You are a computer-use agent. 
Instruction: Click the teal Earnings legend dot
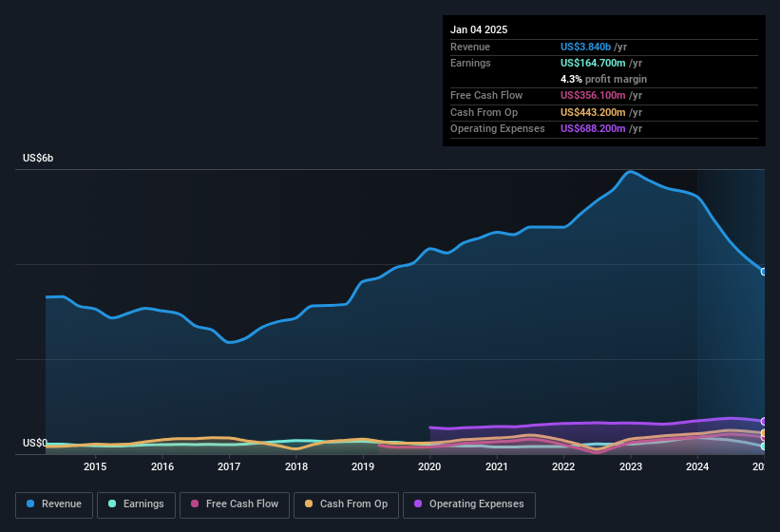tap(112, 503)
